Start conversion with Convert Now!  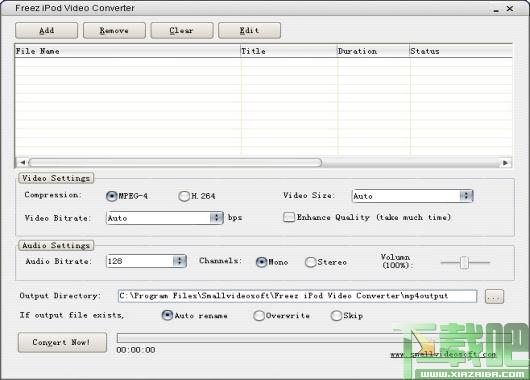point(62,342)
